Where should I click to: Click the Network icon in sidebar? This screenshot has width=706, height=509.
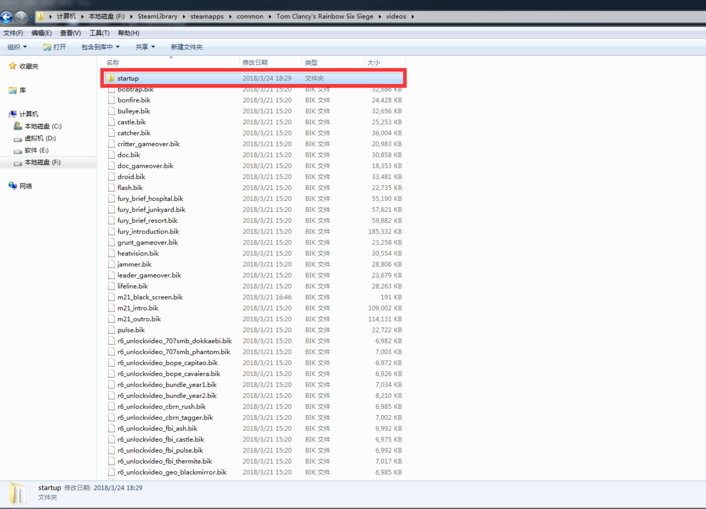13,186
